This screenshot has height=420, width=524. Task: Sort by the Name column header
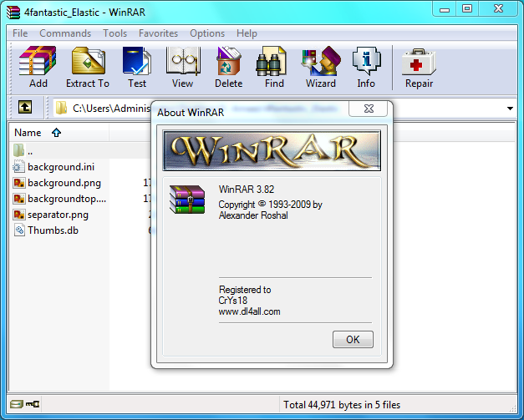tap(59, 133)
